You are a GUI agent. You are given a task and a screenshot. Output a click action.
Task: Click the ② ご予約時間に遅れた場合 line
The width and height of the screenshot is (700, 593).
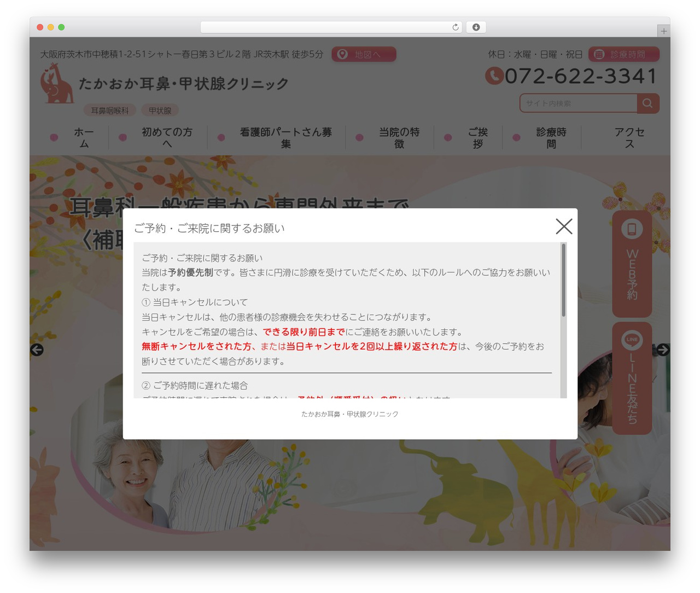(195, 386)
